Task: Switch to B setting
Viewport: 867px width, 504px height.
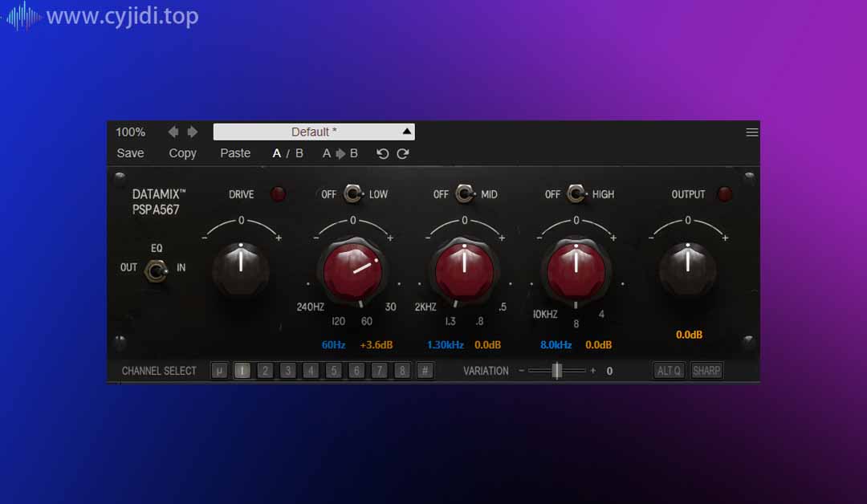Action: (x=299, y=153)
